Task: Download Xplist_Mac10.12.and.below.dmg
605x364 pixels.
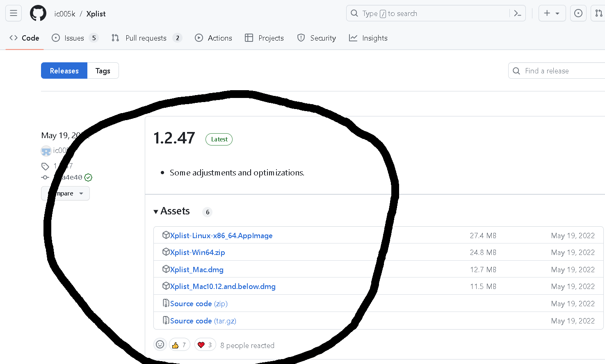Action: click(223, 287)
